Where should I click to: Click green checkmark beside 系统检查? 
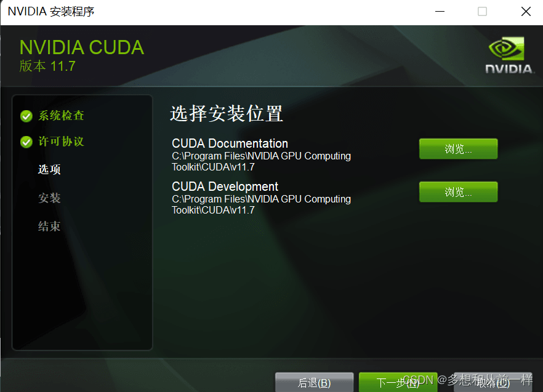pyautogui.click(x=26, y=116)
